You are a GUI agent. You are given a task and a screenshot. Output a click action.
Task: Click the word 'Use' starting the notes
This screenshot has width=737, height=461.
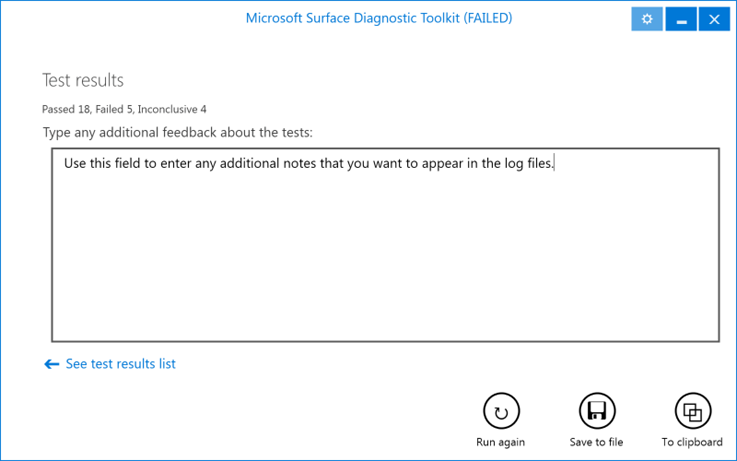75,164
